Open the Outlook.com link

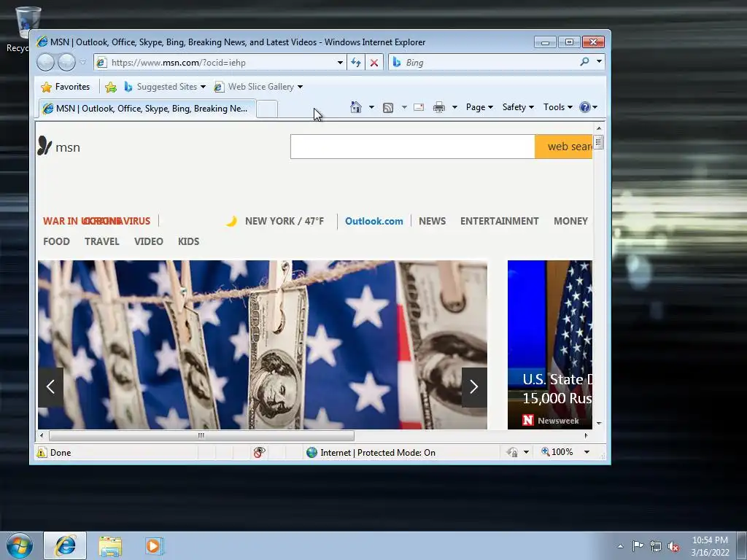click(x=374, y=221)
